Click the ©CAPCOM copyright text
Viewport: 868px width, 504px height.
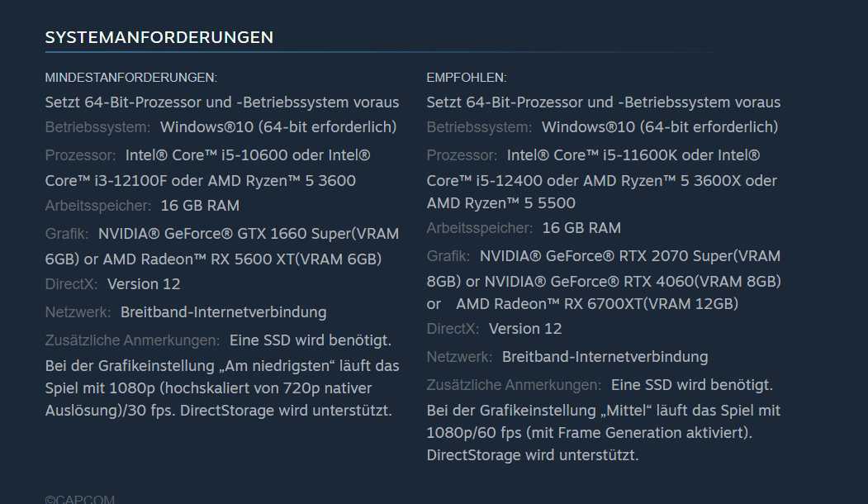point(80,499)
